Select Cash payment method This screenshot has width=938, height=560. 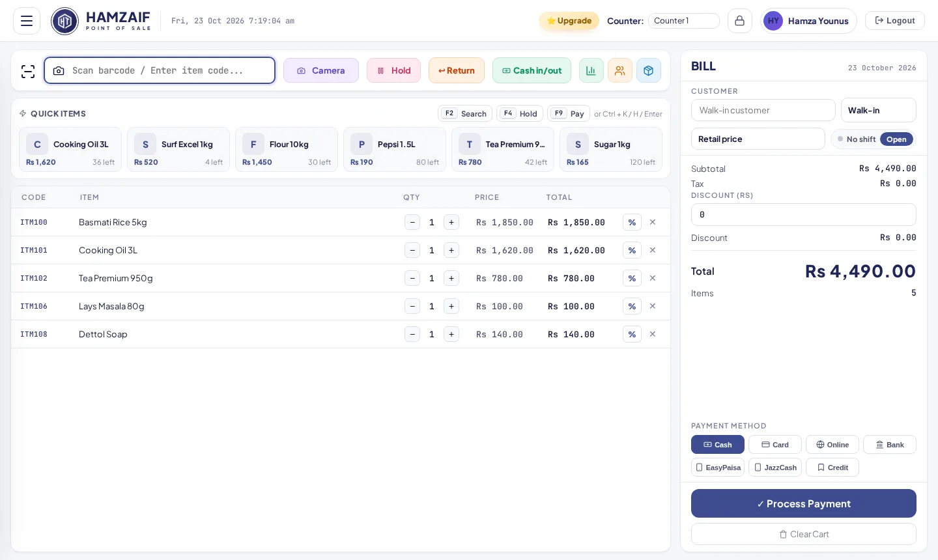pyautogui.click(x=718, y=445)
